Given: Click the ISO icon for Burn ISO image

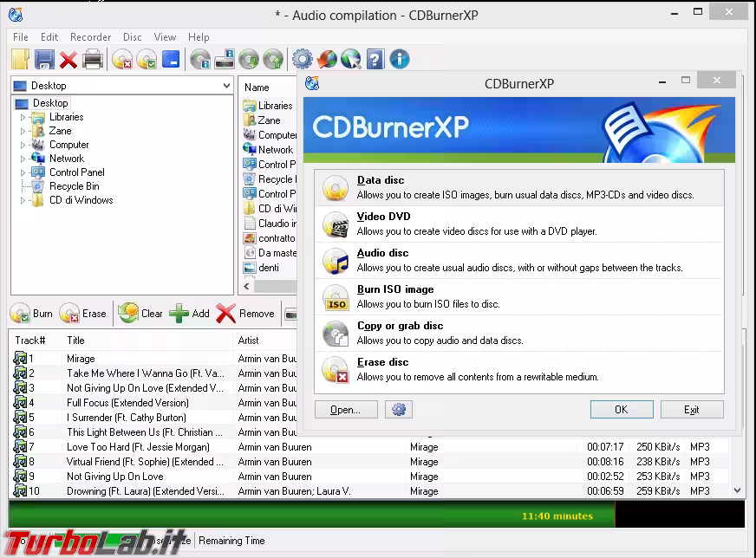Looking at the screenshot, I should point(335,297).
